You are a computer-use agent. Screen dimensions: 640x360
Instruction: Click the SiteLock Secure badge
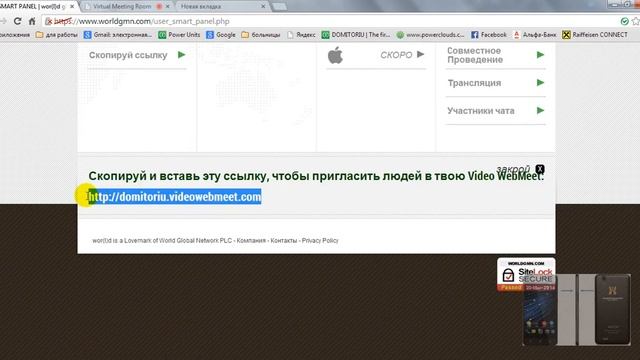click(x=526, y=274)
